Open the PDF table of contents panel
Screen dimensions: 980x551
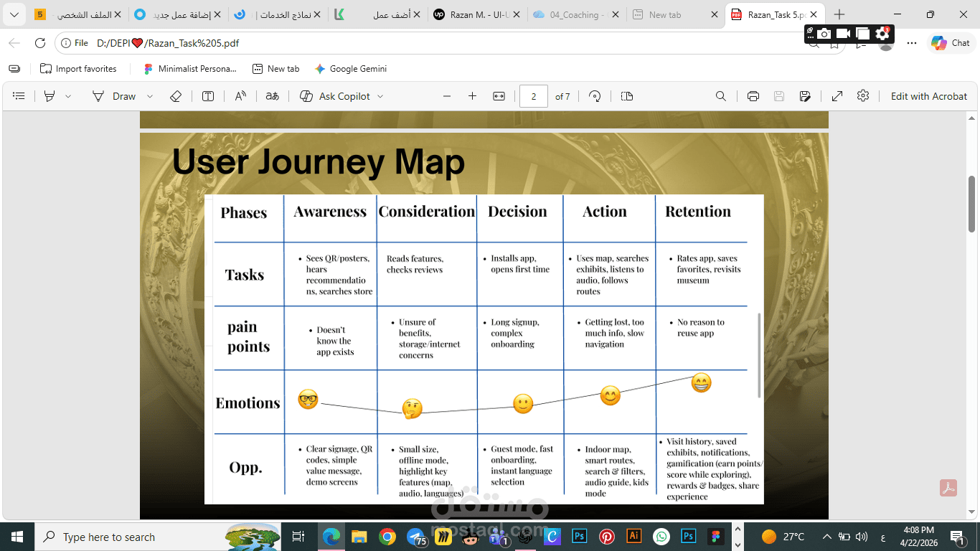(19, 96)
